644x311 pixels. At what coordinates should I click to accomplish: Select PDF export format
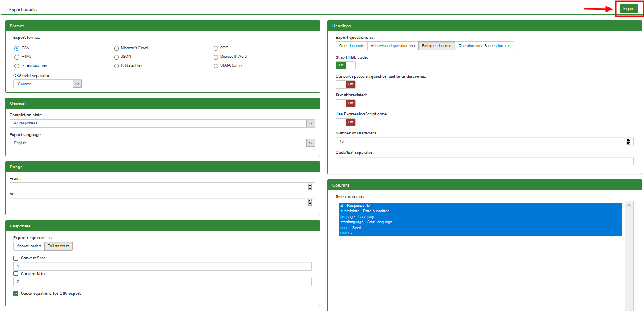pyautogui.click(x=216, y=48)
